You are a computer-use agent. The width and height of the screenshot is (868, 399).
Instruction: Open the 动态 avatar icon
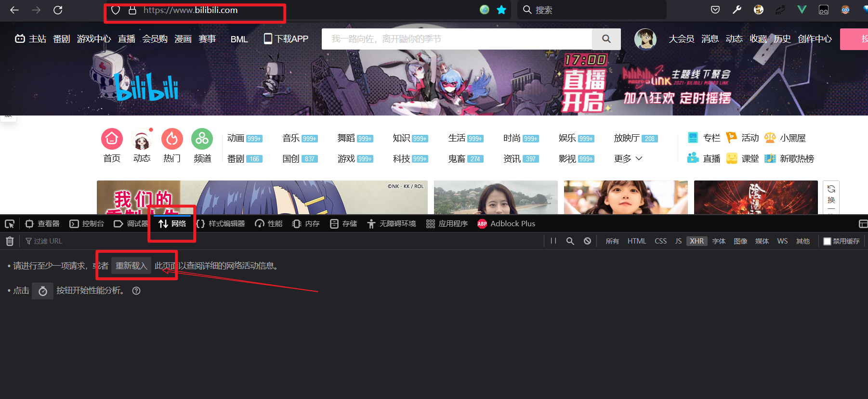click(x=142, y=140)
